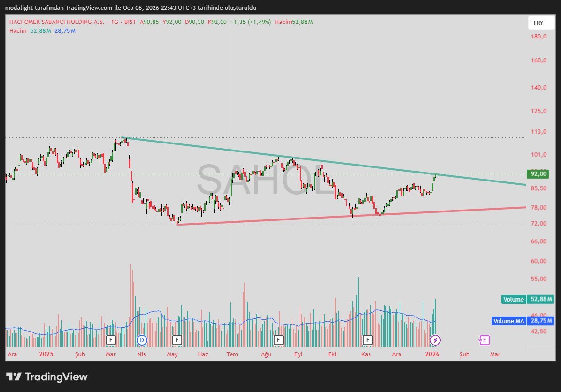Click the BIST exchange label
This screenshot has width=561, height=392.
(x=130, y=22)
